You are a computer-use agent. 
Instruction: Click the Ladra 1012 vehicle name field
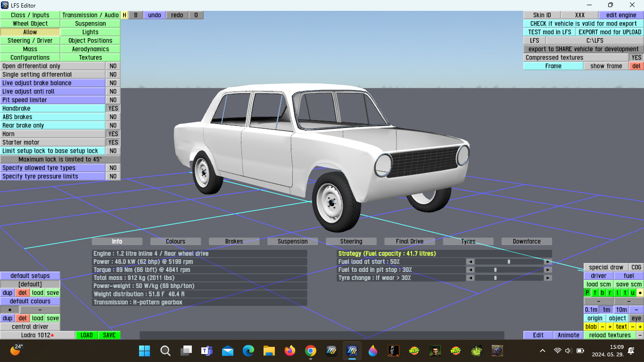38,335
